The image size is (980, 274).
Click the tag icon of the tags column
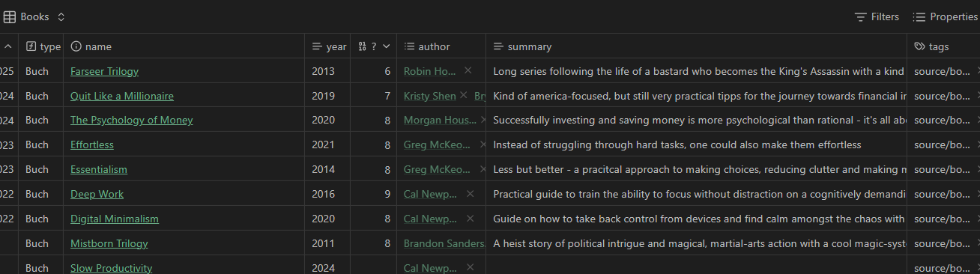[919, 46]
